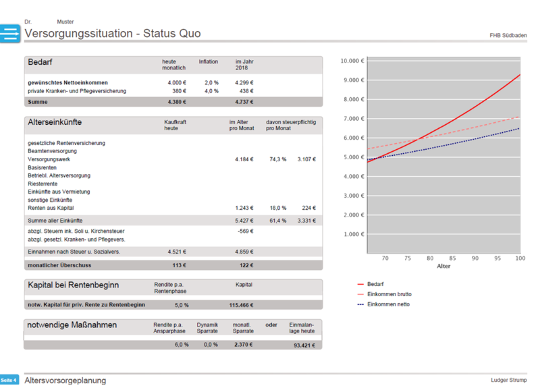Click the 5,0 % Rendite Rentenphase field
The height and width of the screenshot is (392, 540).
181,305
